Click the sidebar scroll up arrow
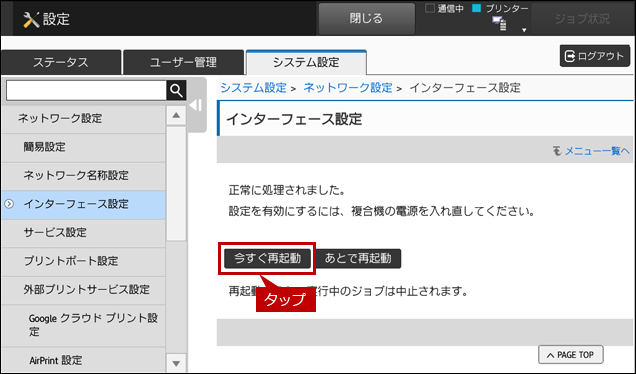636x374 pixels. [176, 116]
